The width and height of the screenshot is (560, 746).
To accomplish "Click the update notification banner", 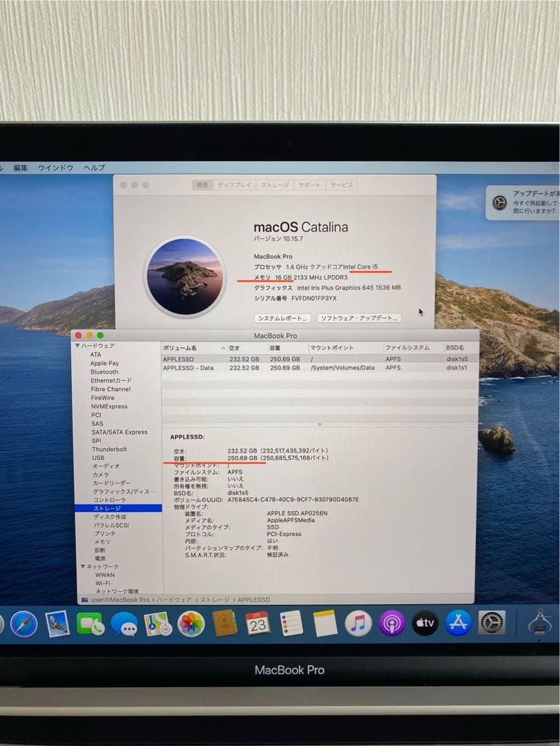I will 523,202.
